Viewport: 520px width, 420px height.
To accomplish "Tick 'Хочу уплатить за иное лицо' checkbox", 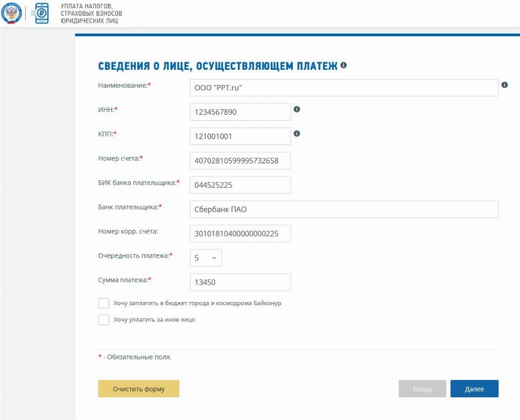I will (104, 320).
